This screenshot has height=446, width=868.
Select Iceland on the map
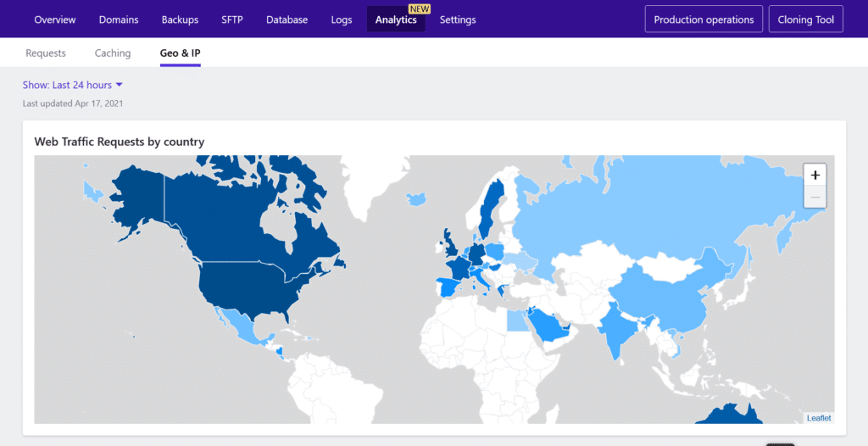click(x=415, y=198)
